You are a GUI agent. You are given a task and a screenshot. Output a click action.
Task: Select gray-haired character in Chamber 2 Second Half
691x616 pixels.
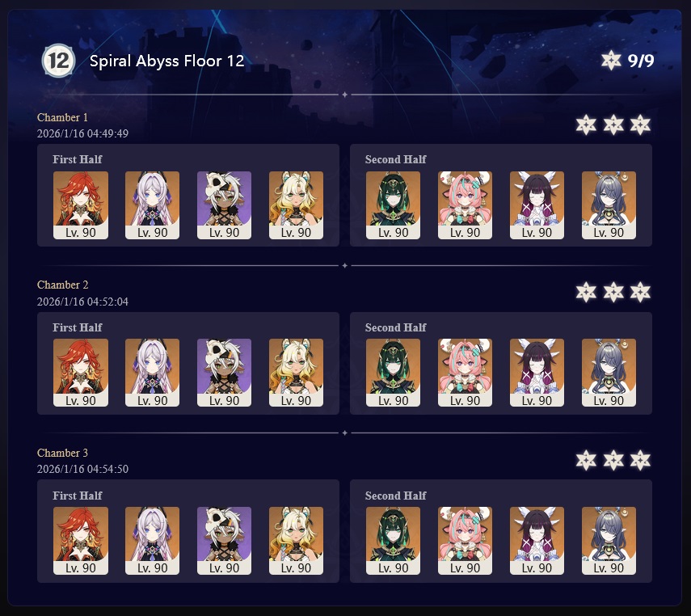(x=609, y=373)
